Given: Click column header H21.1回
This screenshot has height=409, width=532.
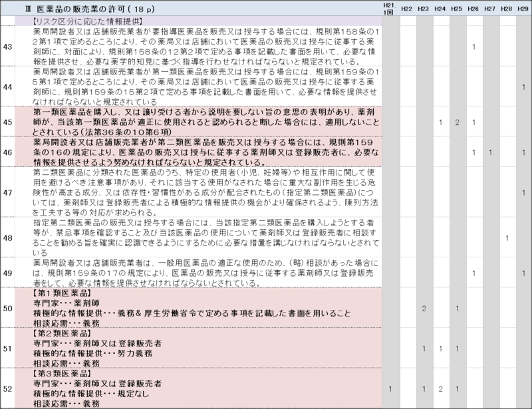Looking at the screenshot, I should click(390, 9).
